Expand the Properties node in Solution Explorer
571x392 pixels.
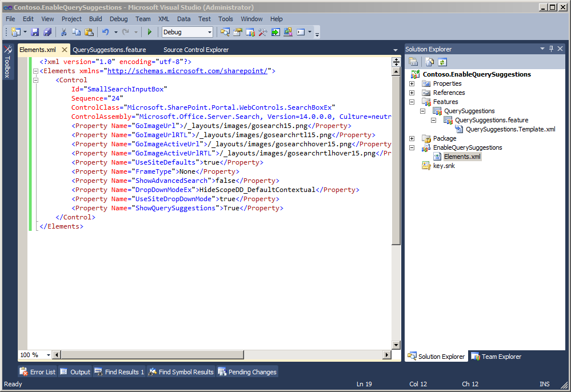pos(412,83)
